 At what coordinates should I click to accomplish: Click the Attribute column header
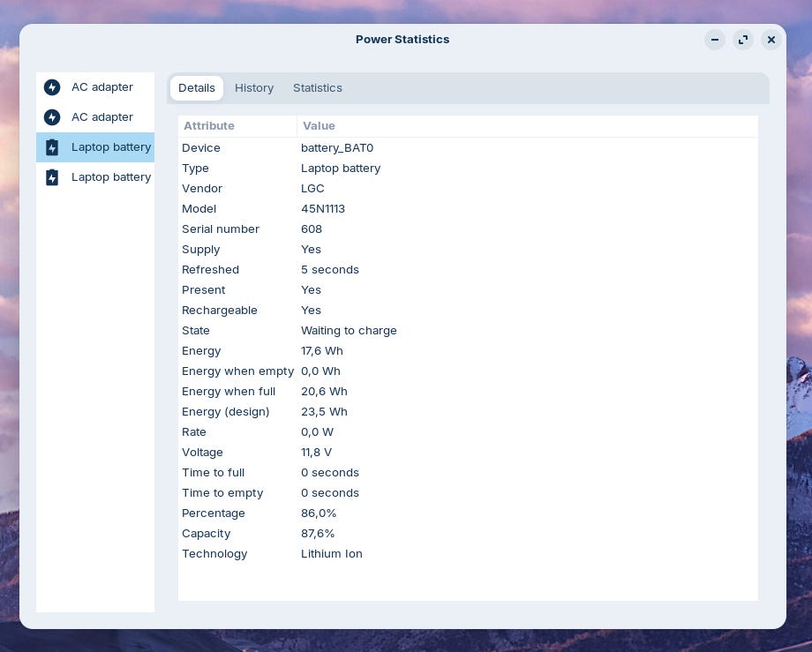tap(237, 126)
